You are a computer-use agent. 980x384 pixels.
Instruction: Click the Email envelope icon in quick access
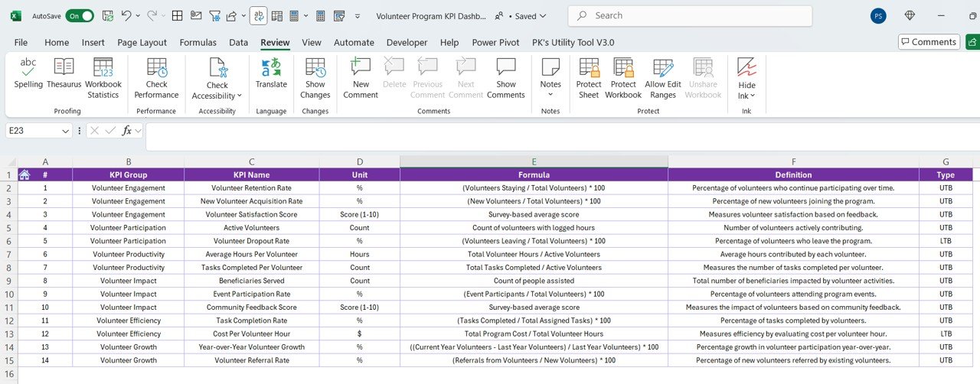pyautogui.click(x=196, y=15)
